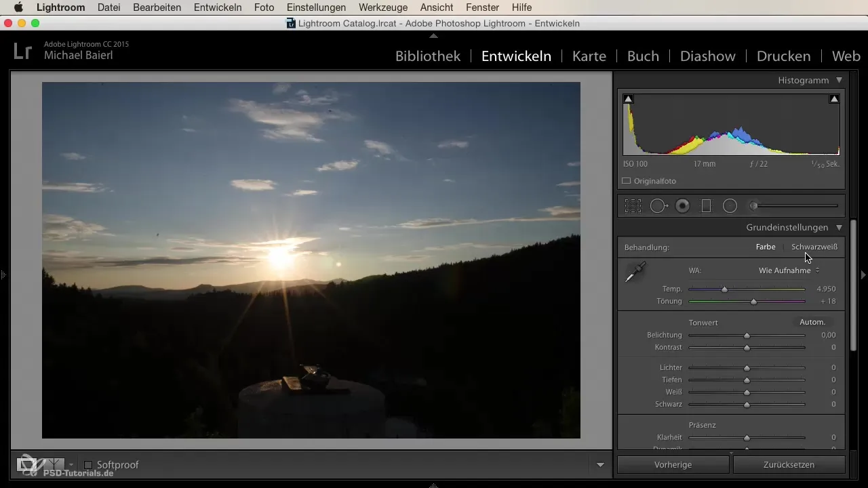This screenshot has height=488, width=868.
Task: Collapse the Grundeinstellungen panel
Action: point(839,228)
